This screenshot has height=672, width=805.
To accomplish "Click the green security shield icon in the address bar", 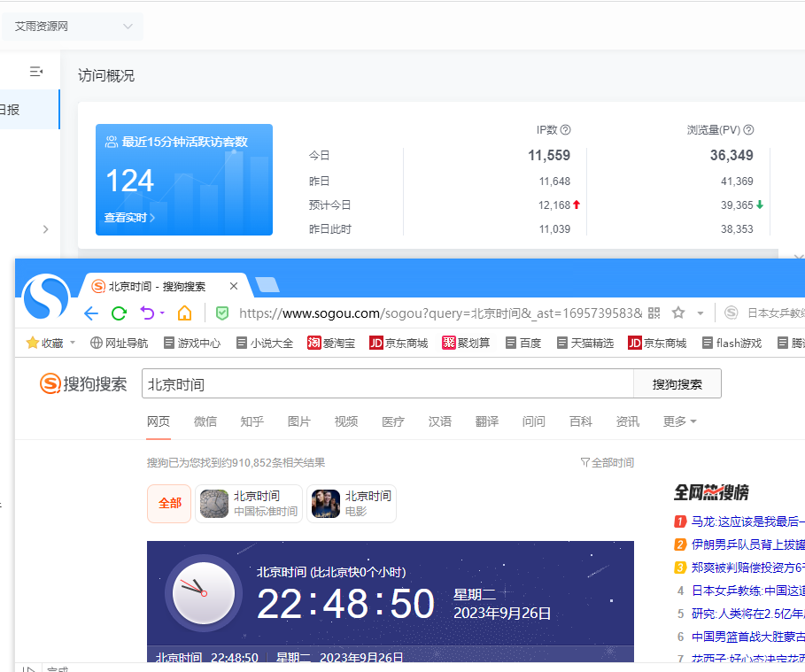I will [x=222, y=313].
